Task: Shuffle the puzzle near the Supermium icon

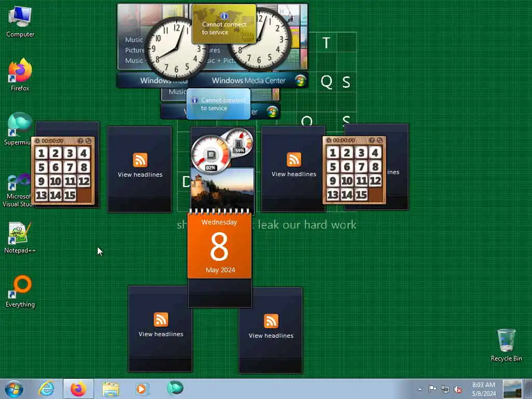Action: 88,141
